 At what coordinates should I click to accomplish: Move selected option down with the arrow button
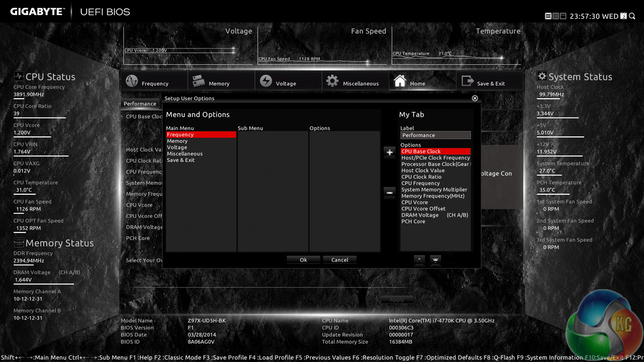click(x=435, y=260)
